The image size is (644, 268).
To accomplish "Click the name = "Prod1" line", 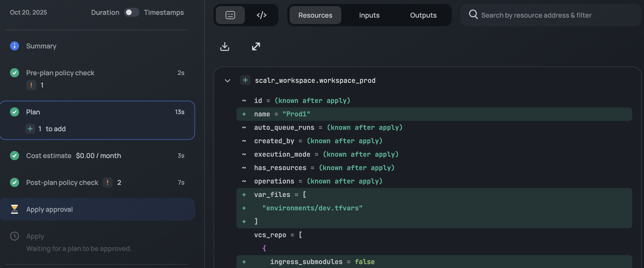I will pyautogui.click(x=434, y=114).
